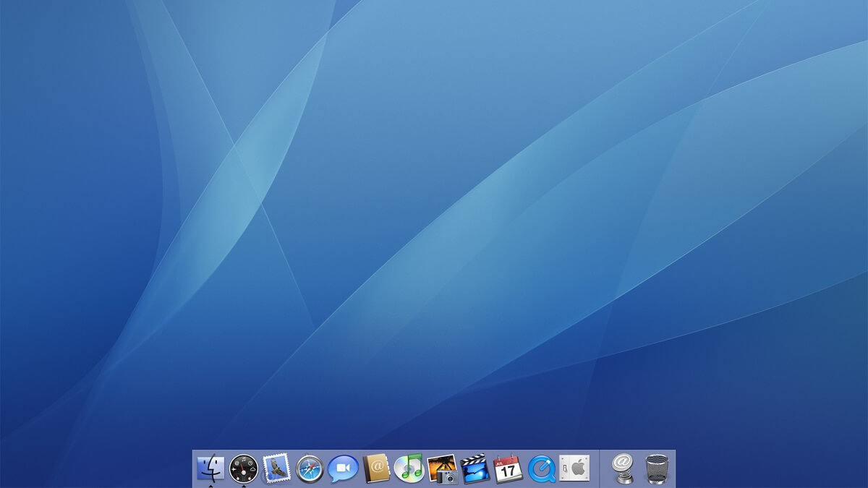Click the @ spring website shortcut
This screenshot has width=868, height=488.
(622, 468)
